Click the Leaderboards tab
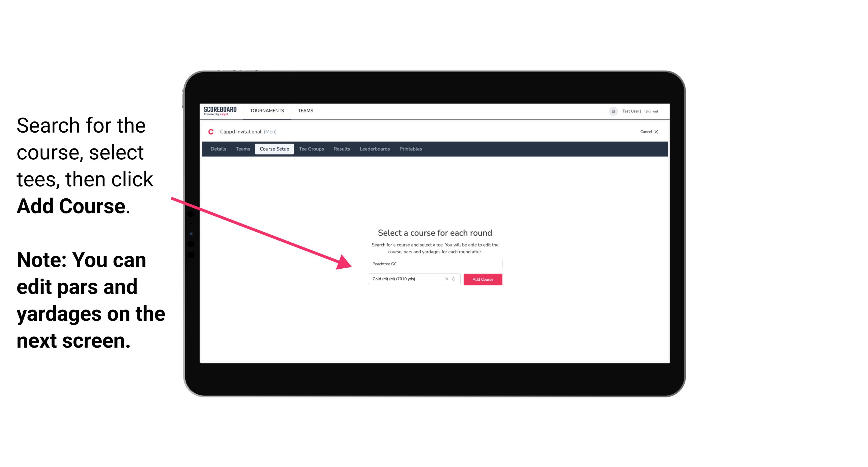This screenshot has height=467, width=868. tap(374, 149)
